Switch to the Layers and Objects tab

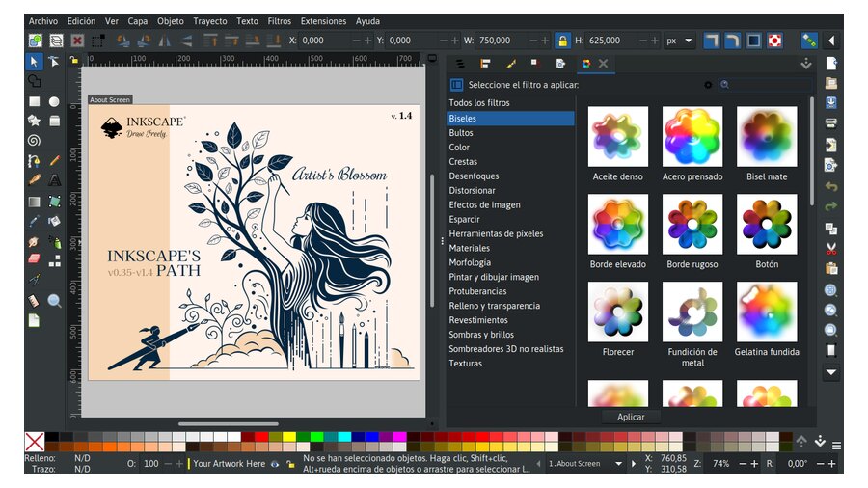460,64
